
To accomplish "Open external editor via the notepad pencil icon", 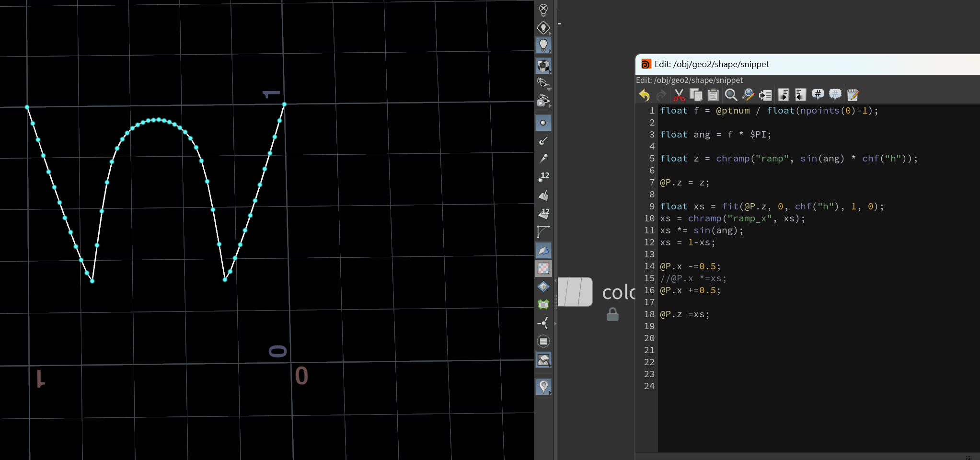I will tap(853, 95).
